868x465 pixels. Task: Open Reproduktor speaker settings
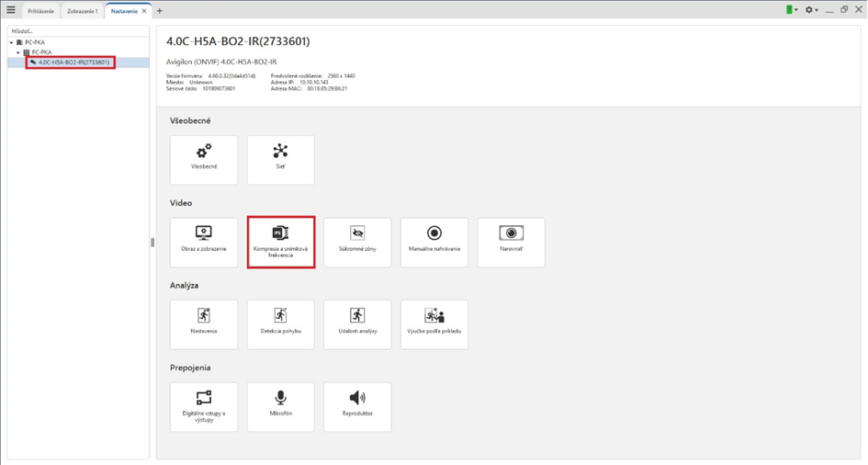[x=357, y=407]
